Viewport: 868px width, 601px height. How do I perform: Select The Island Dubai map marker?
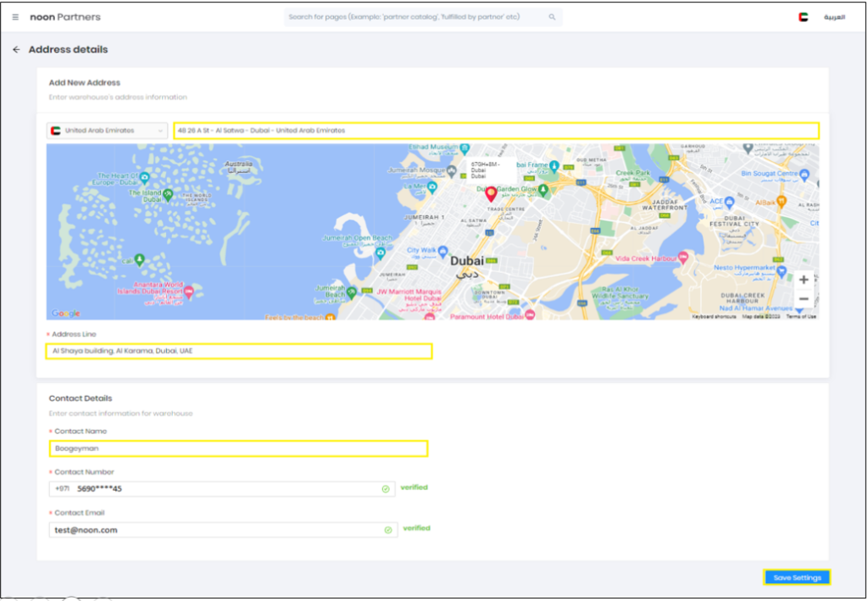[168, 194]
